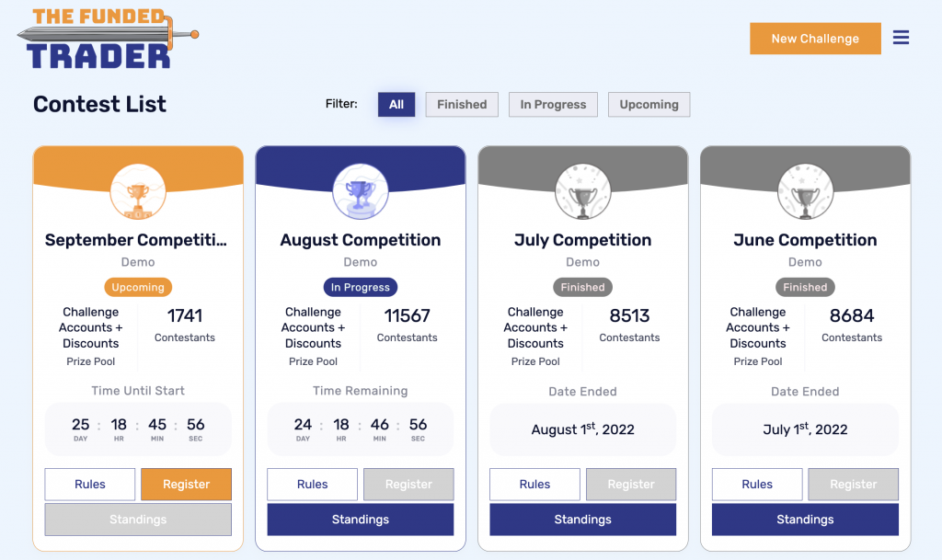Click the gray July trophy icon
The width and height of the screenshot is (942, 560).
pyautogui.click(x=582, y=192)
